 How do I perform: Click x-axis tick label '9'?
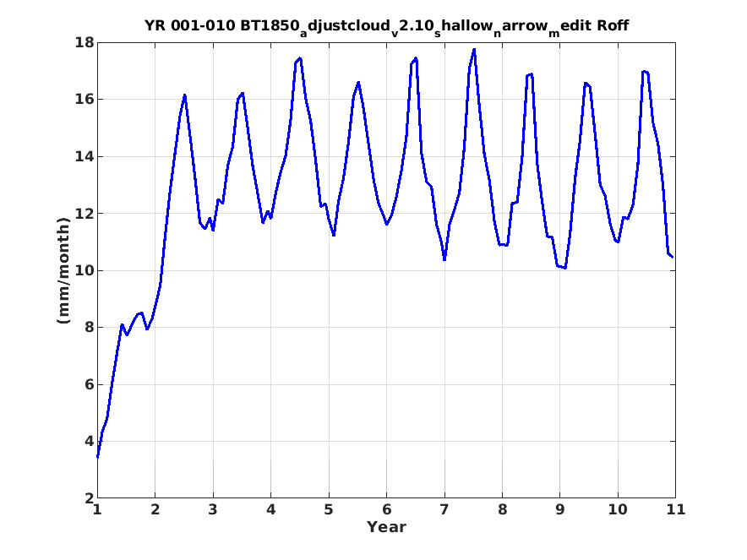point(559,510)
